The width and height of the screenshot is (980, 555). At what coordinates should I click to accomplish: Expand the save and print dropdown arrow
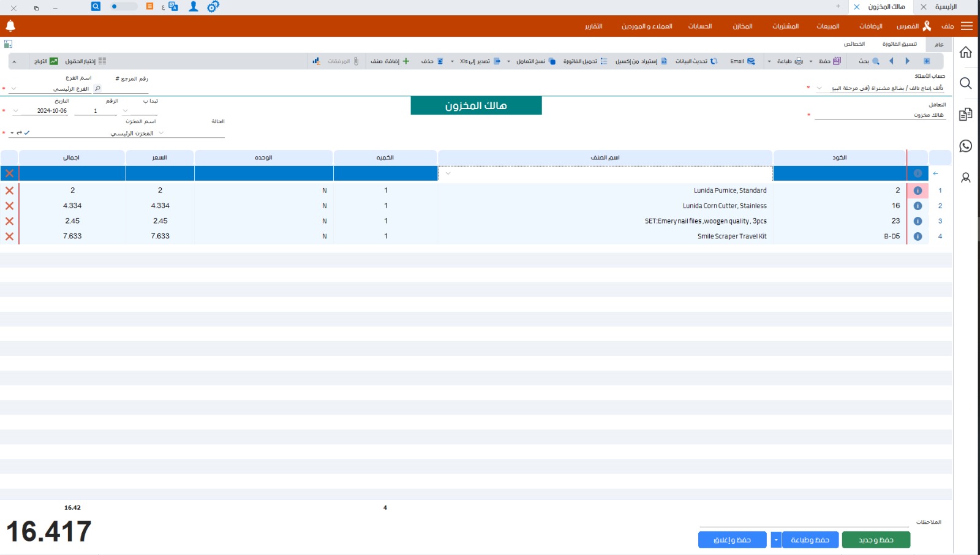coord(776,540)
